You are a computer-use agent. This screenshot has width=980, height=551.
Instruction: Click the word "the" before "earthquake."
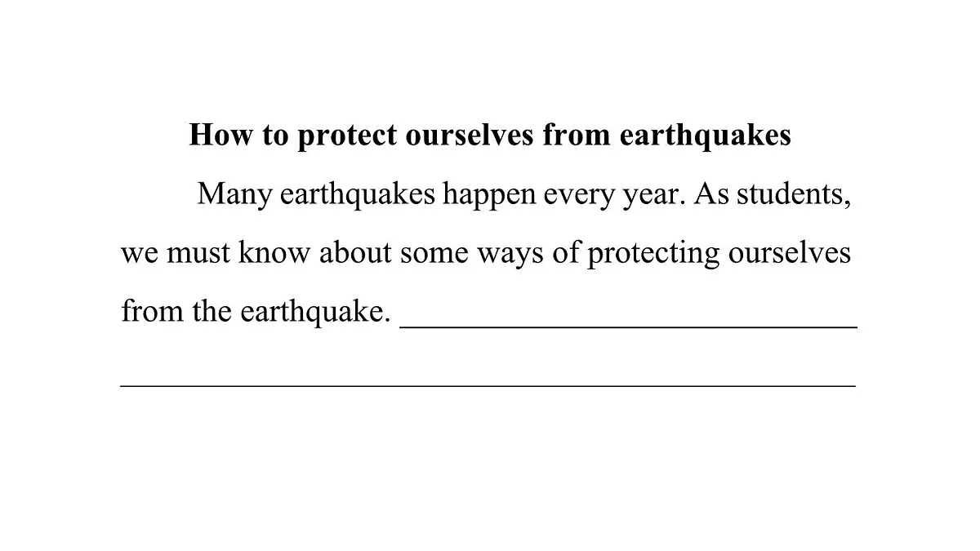coord(212,312)
